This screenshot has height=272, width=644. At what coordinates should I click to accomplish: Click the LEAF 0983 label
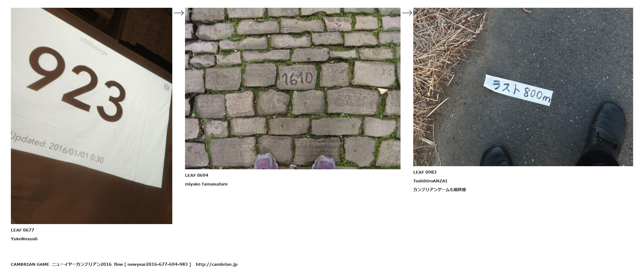pos(425,172)
